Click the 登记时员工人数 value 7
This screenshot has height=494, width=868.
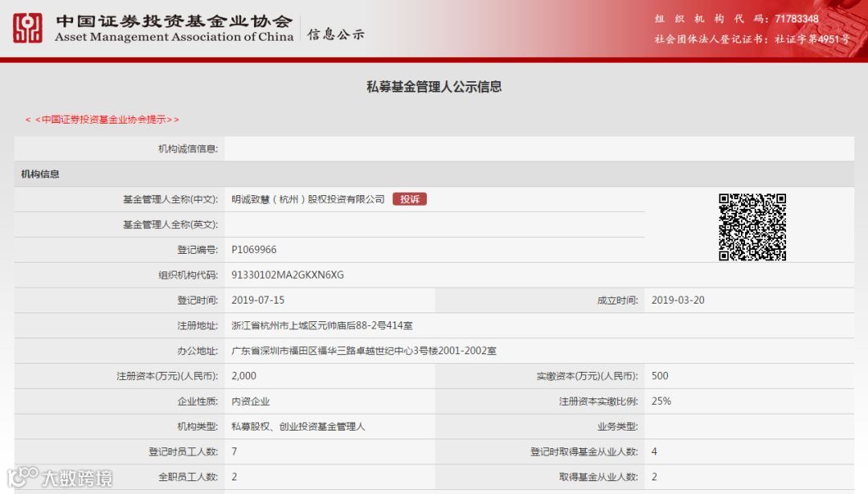coord(234,451)
